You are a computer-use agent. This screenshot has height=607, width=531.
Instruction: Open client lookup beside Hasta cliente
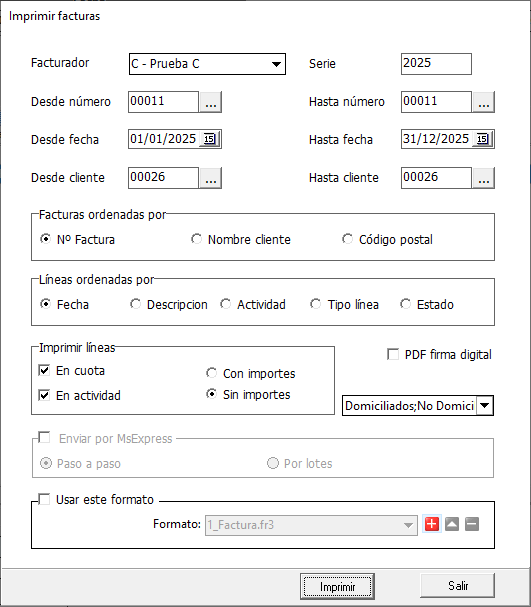(x=483, y=178)
